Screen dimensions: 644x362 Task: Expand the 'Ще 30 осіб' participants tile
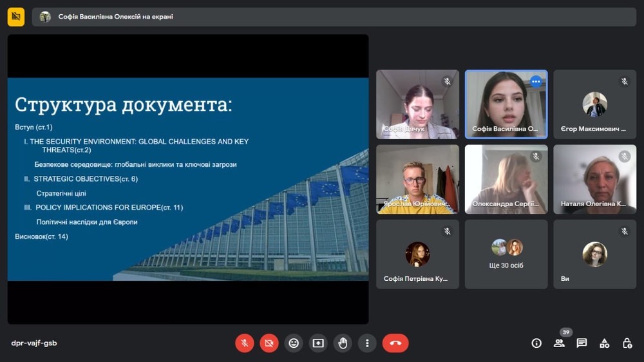coord(506,254)
